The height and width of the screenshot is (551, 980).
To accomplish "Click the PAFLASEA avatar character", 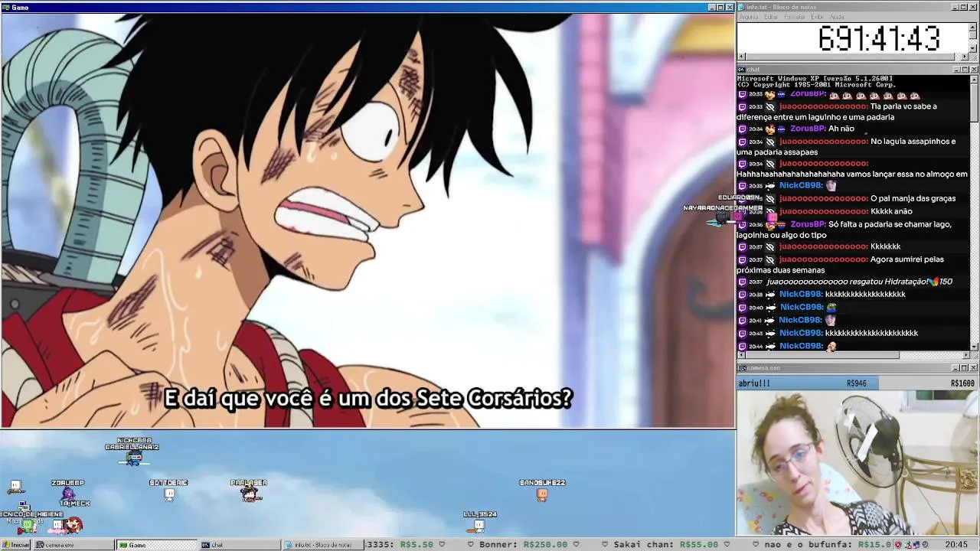I will [250, 494].
